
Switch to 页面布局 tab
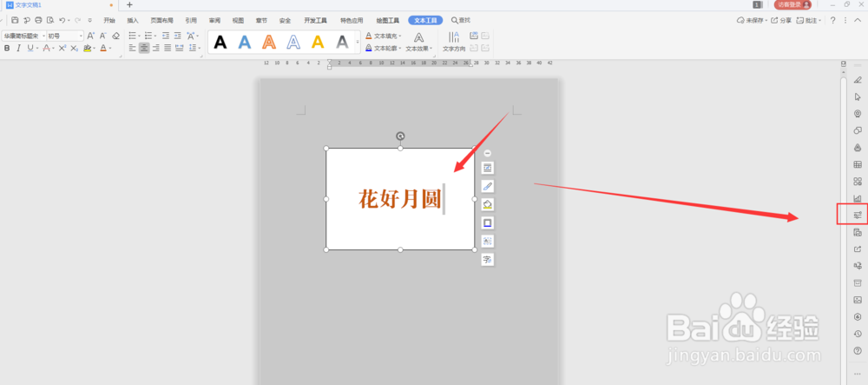162,21
